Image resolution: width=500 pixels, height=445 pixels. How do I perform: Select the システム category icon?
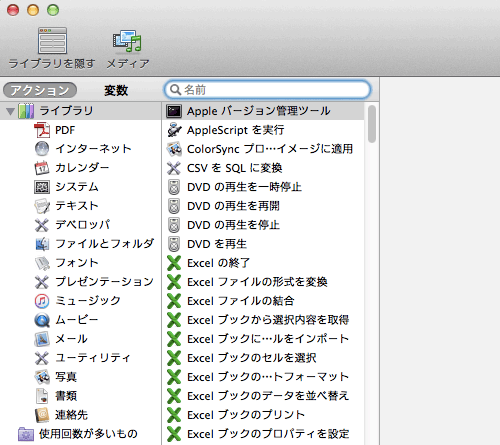pyautogui.click(x=42, y=187)
